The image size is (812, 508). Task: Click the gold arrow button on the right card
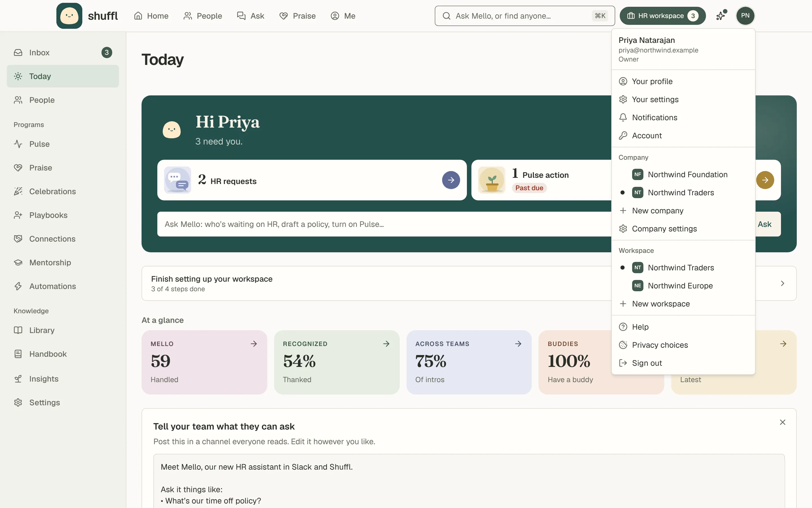point(765,180)
